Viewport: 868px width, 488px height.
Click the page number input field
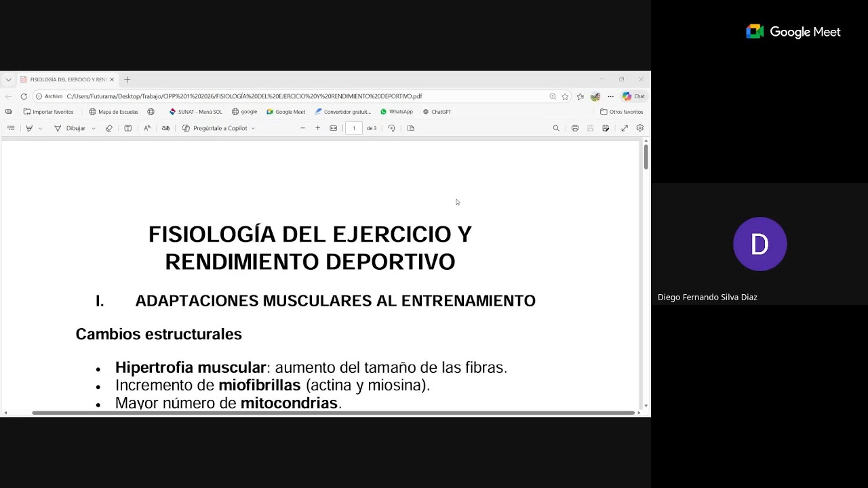[x=353, y=128]
